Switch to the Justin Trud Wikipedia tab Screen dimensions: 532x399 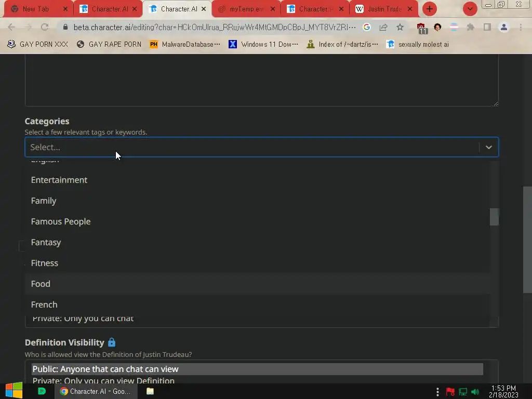pos(384,9)
